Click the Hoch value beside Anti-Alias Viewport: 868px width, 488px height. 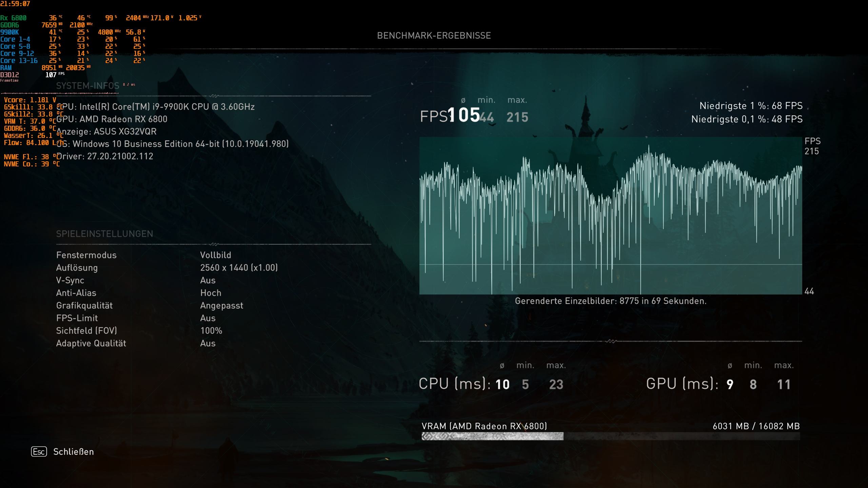(x=211, y=293)
